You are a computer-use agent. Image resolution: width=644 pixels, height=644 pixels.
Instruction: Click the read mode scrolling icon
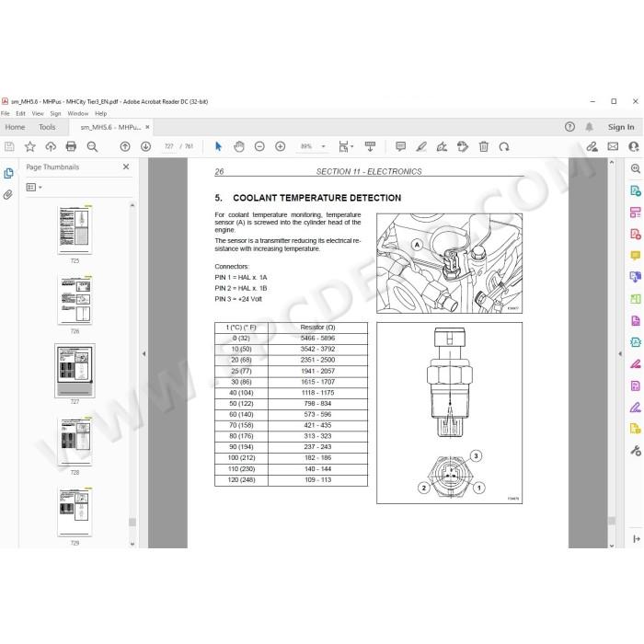(370, 146)
